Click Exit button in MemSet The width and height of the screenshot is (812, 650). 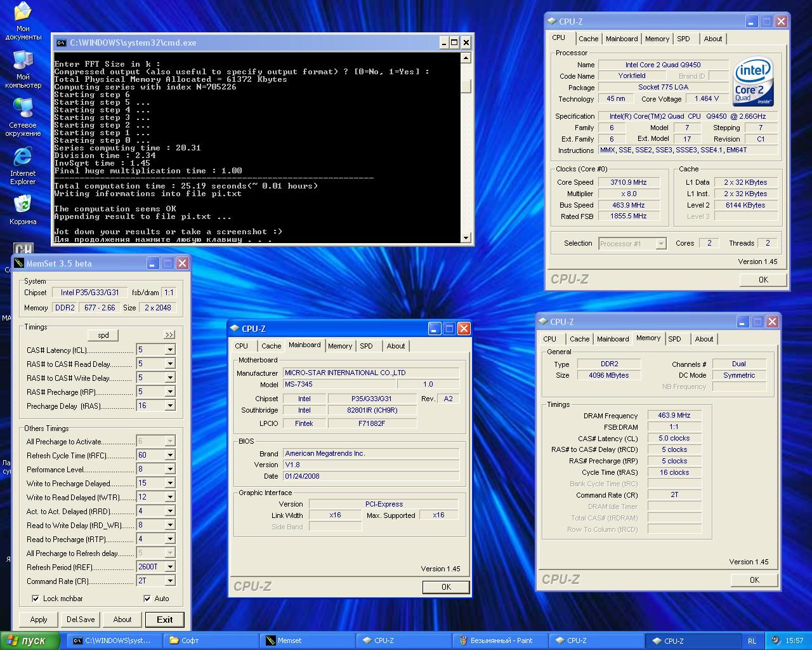165,620
